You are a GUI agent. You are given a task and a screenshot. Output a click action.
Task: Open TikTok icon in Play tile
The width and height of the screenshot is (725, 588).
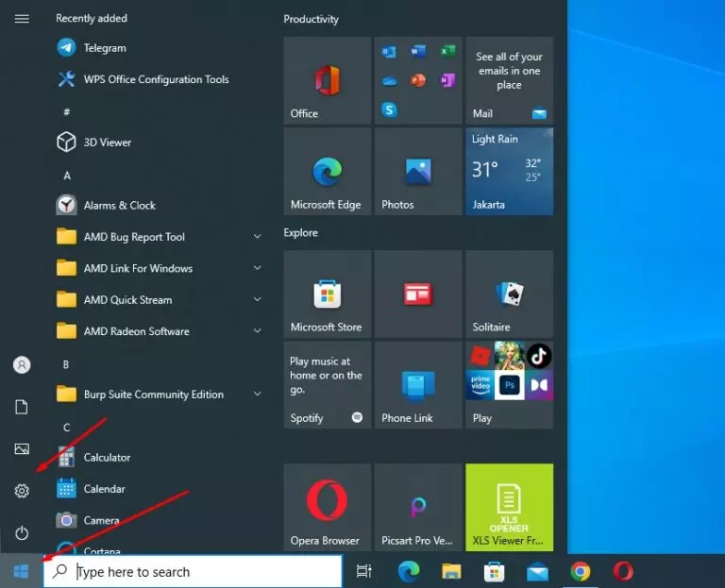click(x=539, y=356)
